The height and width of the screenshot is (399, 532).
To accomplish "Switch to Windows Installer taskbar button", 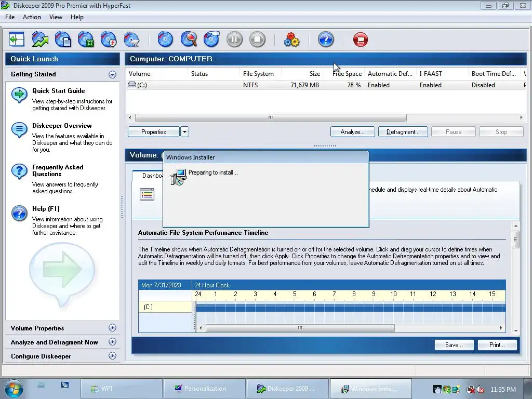I will tap(370, 389).
